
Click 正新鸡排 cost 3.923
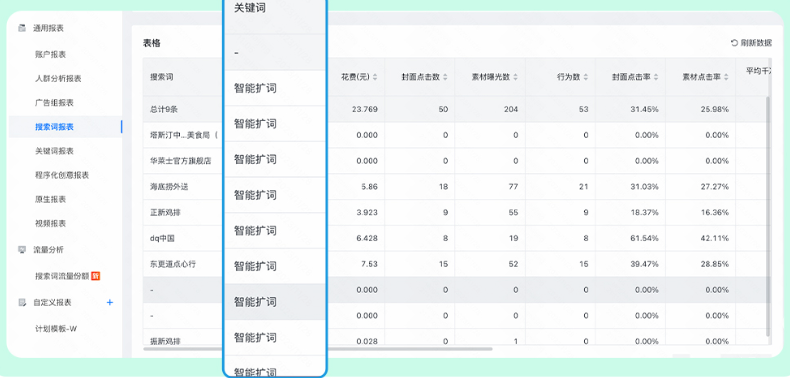(367, 213)
